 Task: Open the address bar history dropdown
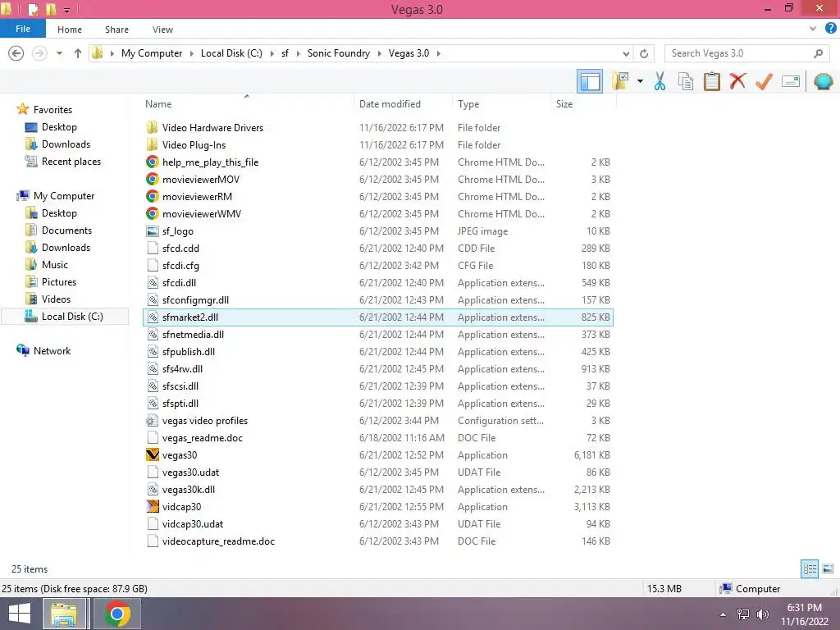[626, 53]
